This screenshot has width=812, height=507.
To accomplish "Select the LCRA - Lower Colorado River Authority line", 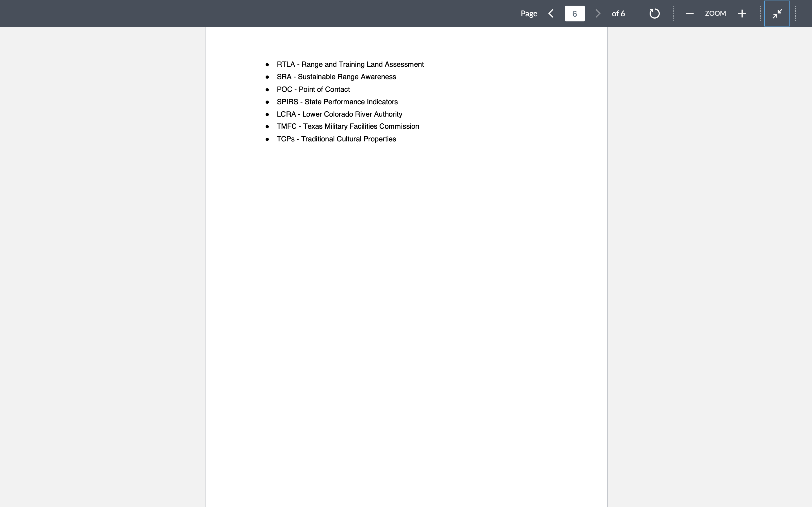I will point(339,114).
